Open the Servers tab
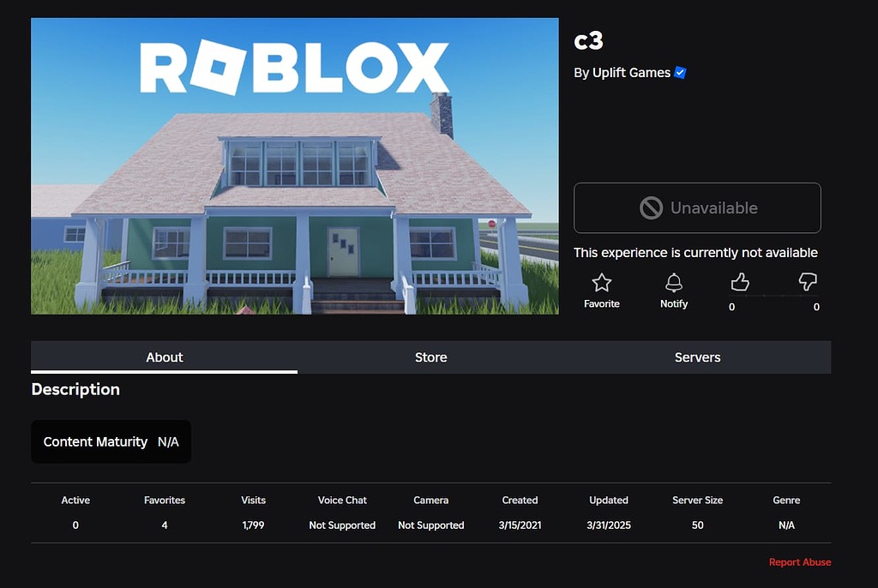Viewport: 878px width, 588px height. click(x=697, y=357)
